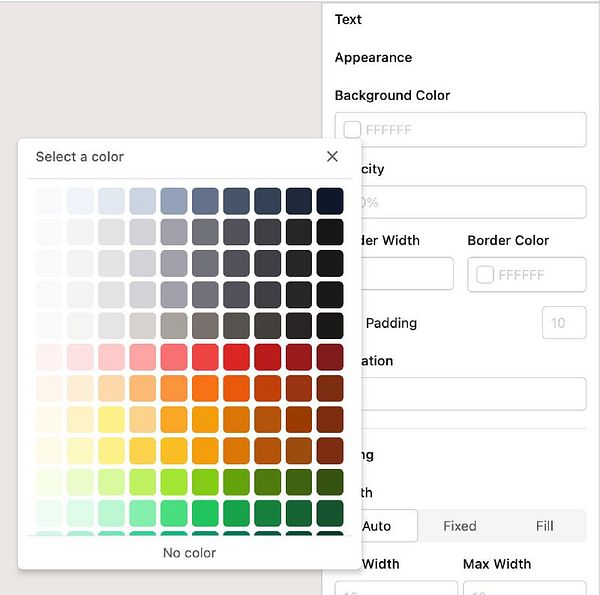Pick the vivid orange swatch in orange row
The image size is (600, 595).
click(x=205, y=388)
